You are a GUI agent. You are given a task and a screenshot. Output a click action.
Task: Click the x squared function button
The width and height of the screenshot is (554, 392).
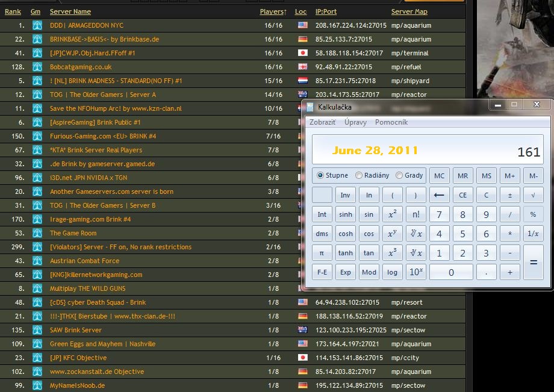392,214
